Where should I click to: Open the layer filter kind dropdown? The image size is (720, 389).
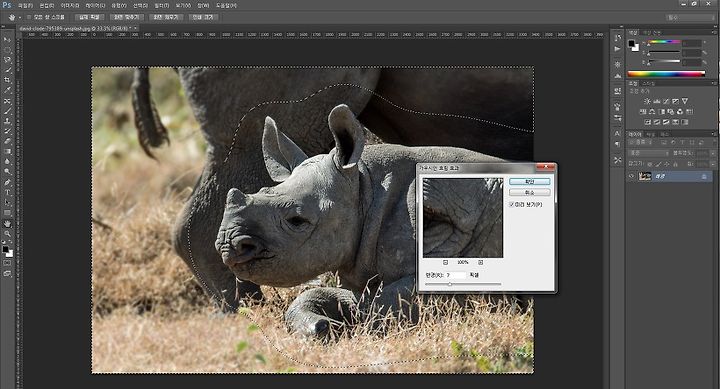[x=640, y=142]
